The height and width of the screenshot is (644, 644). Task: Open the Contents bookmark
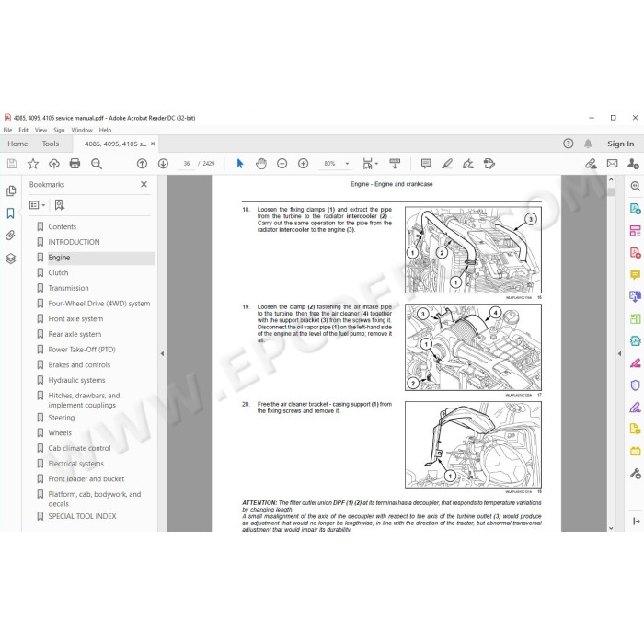pyautogui.click(x=62, y=226)
